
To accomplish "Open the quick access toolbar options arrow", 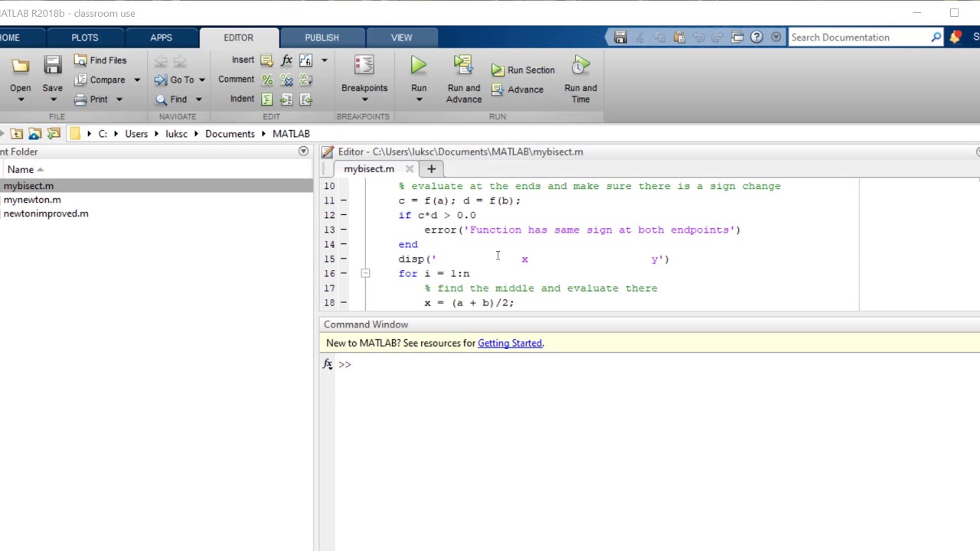I will (776, 37).
